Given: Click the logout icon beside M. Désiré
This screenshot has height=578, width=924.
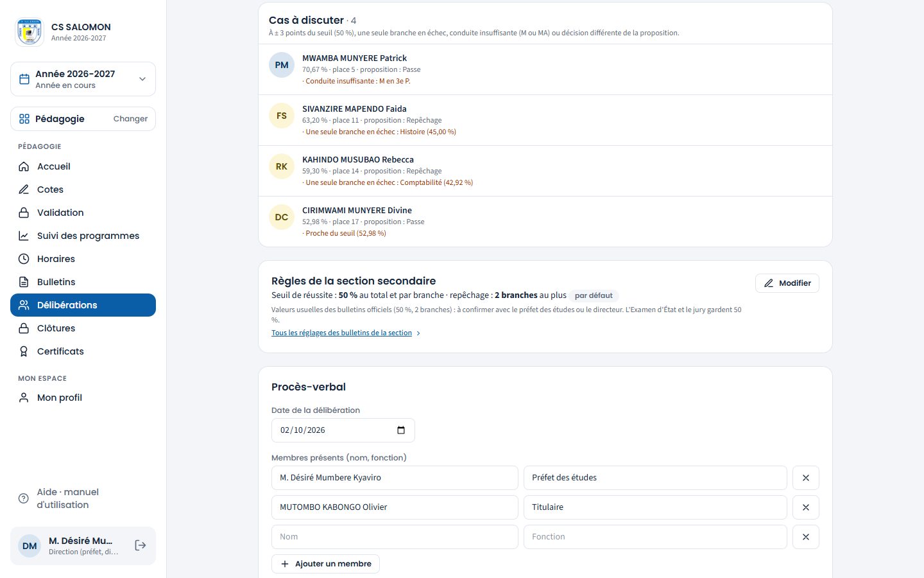Looking at the screenshot, I should [x=141, y=545].
